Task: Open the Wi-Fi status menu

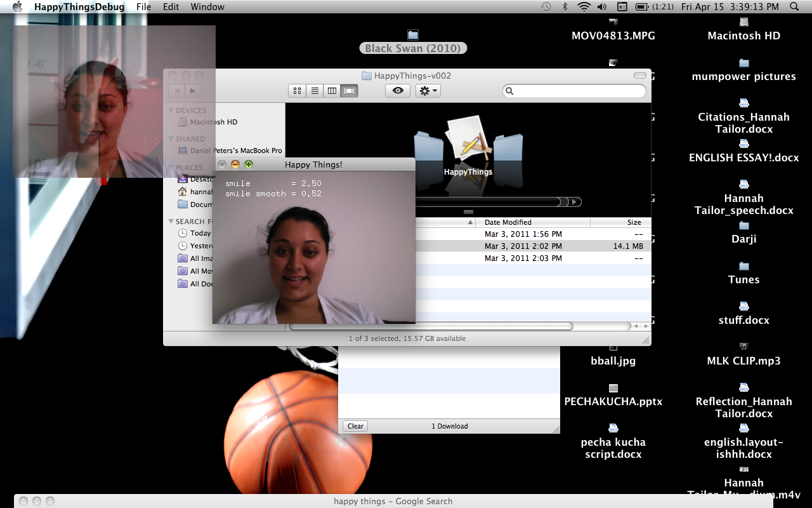Action: [584, 7]
